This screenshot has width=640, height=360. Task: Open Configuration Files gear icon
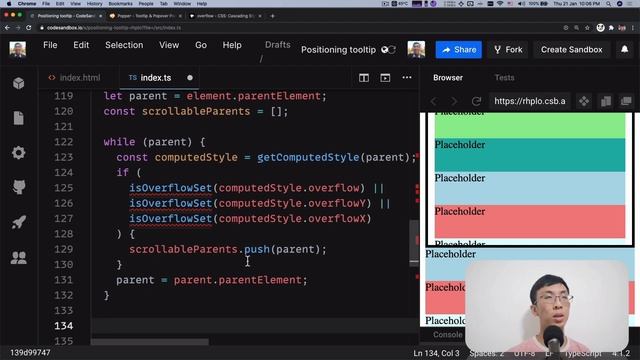(18, 153)
